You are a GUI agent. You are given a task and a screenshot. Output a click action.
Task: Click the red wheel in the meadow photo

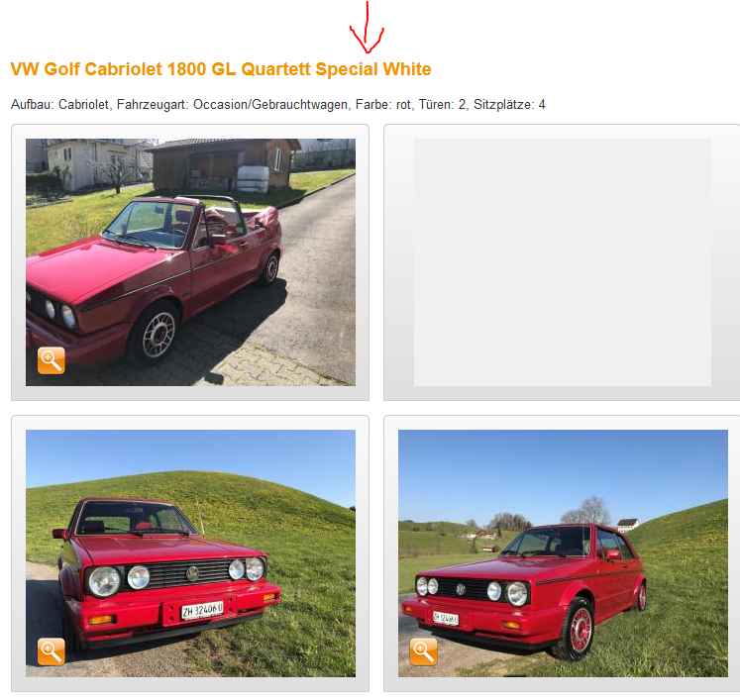click(x=581, y=630)
